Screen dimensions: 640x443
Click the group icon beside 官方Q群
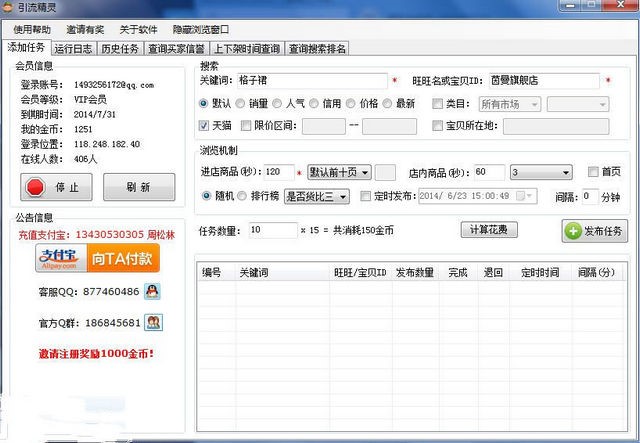tap(154, 323)
